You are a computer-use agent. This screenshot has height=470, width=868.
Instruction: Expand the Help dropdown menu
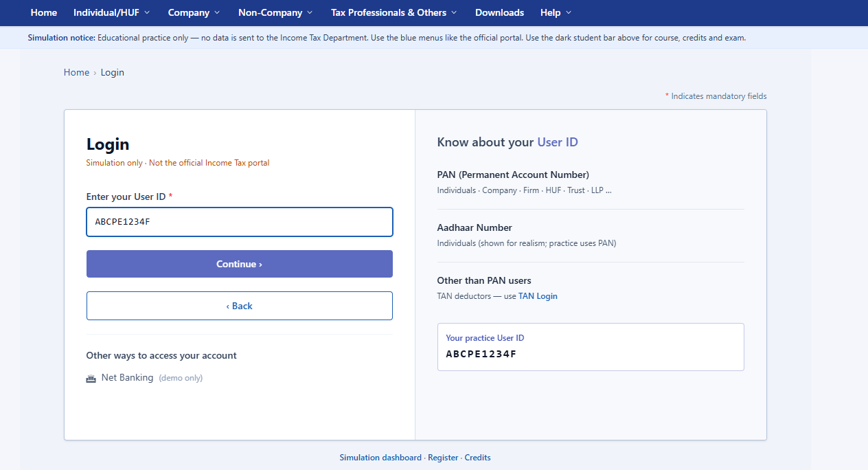tap(556, 12)
